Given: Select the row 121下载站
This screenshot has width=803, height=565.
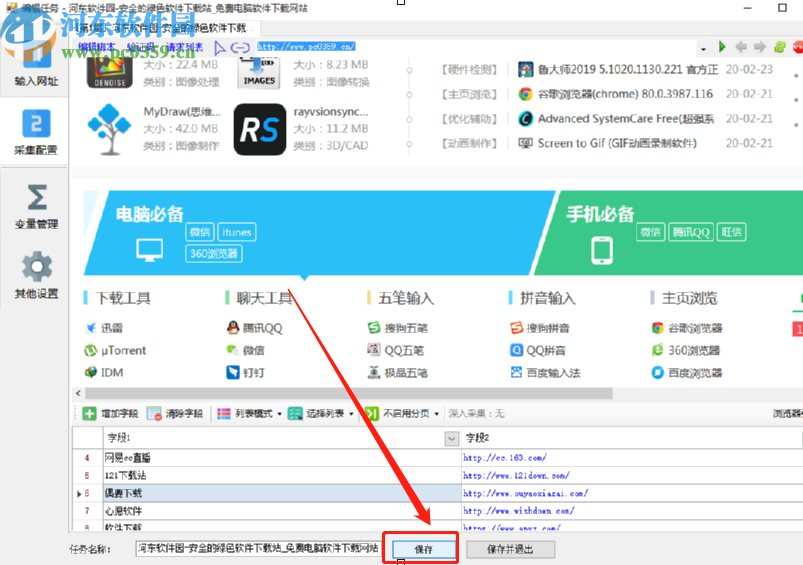Looking at the screenshot, I should (282, 475).
